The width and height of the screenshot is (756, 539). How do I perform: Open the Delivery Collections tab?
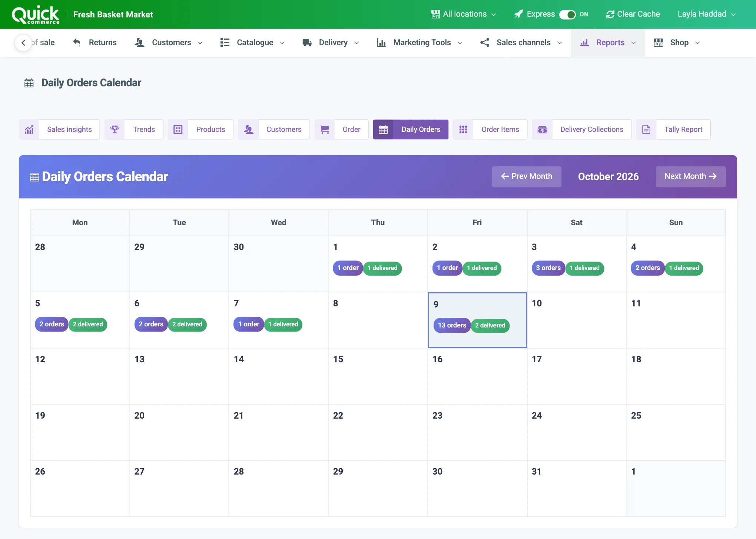582,129
